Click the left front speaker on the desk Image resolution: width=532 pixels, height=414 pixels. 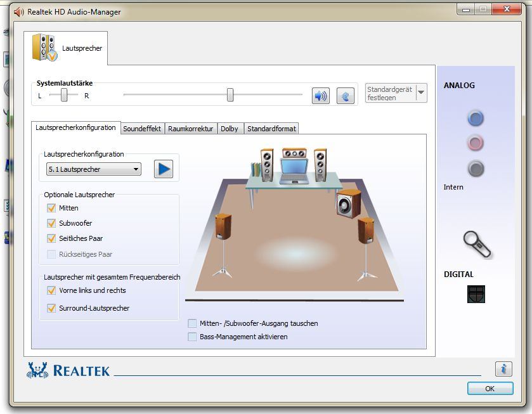click(267, 165)
